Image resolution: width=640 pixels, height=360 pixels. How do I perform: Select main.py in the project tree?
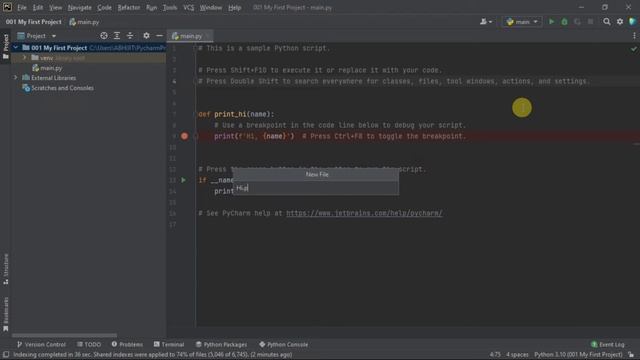tap(47, 68)
